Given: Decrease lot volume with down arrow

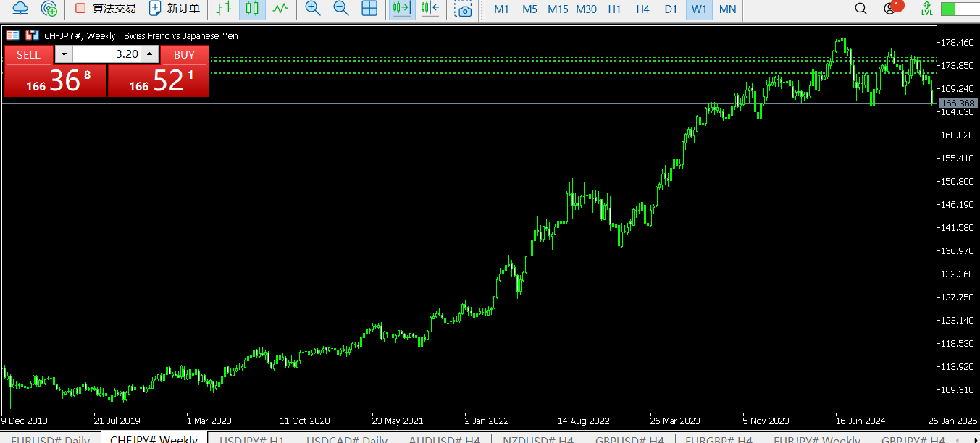Looking at the screenshot, I should [x=64, y=54].
